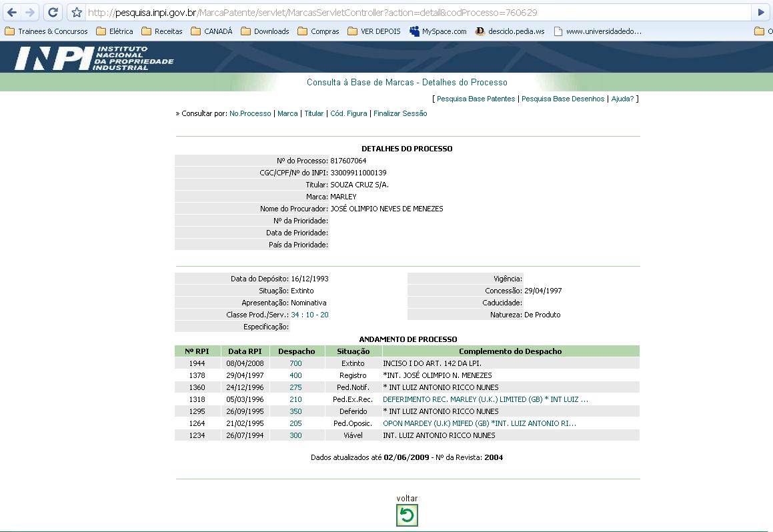Search by Marca link
773x532 pixels.
click(x=287, y=113)
